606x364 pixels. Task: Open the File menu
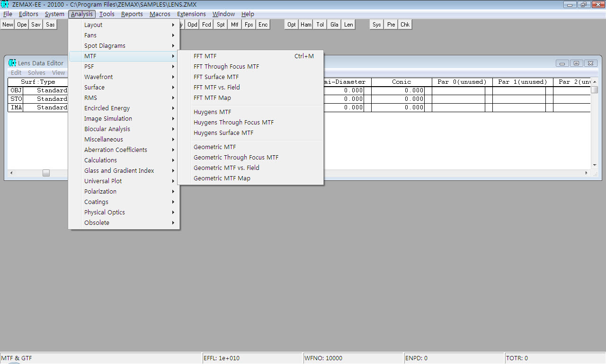pos(8,14)
